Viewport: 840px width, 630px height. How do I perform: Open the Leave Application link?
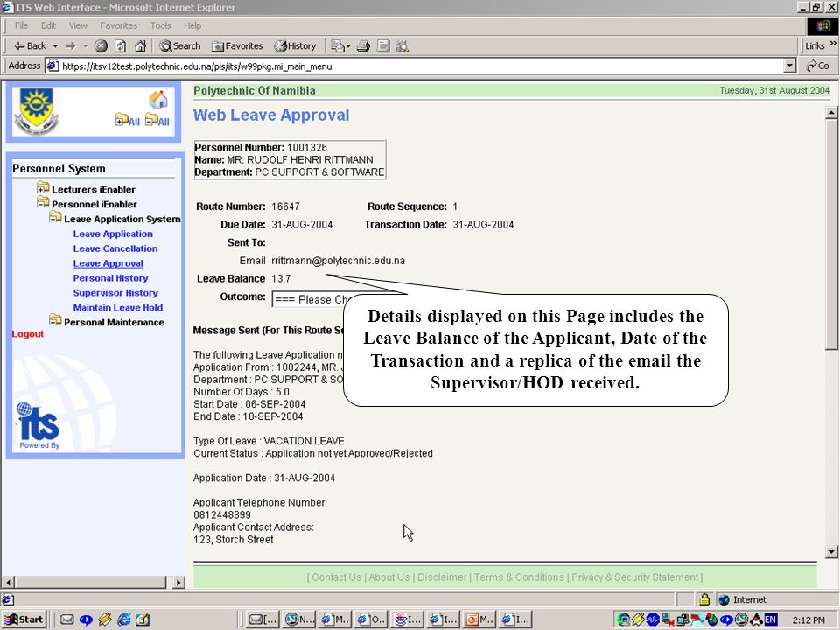113,234
